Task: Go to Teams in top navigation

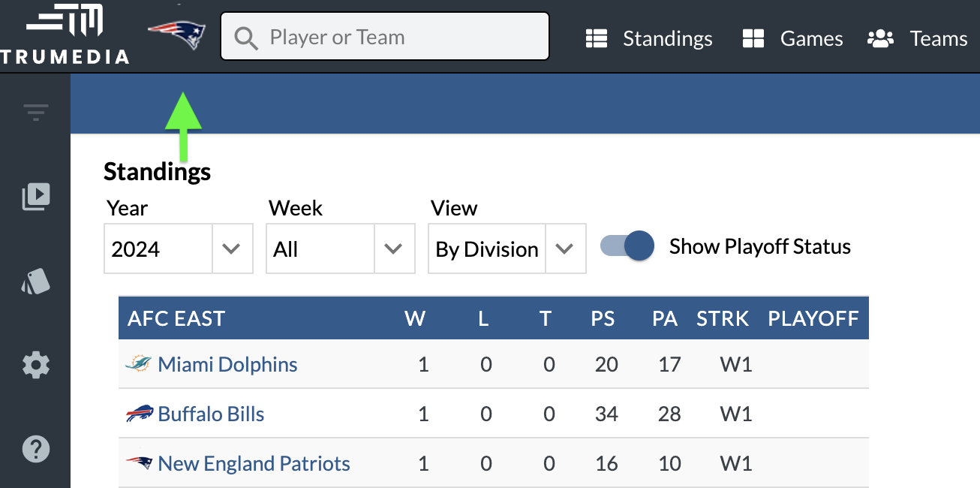Action: coord(917,38)
